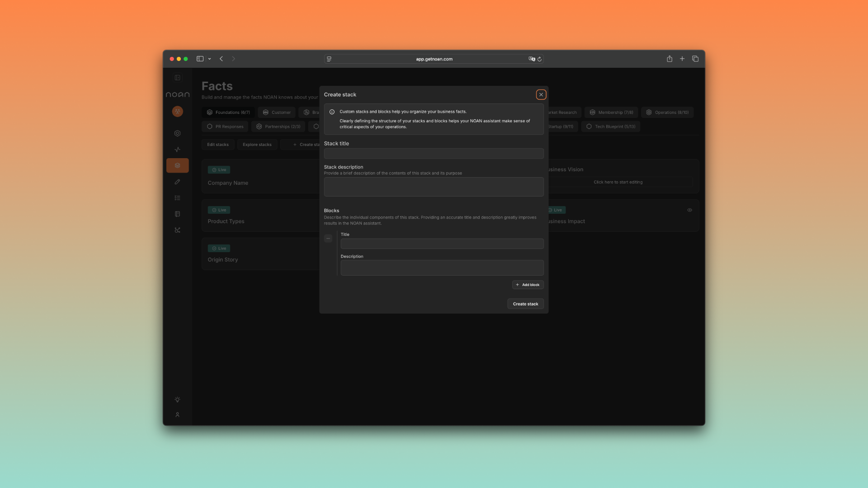The image size is (868, 488).
Task: Switch to Membership (7/8) stack tab
Action: tap(611, 113)
